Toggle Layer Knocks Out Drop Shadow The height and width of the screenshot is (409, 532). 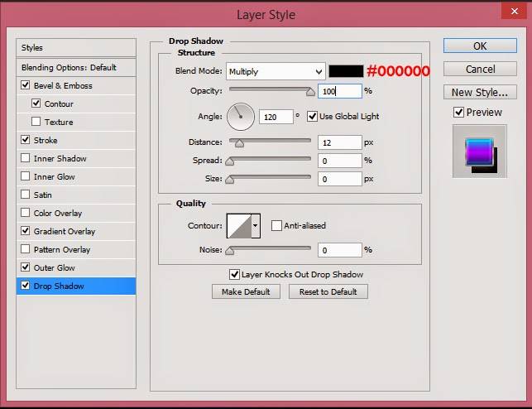pyautogui.click(x=234, y=274)
